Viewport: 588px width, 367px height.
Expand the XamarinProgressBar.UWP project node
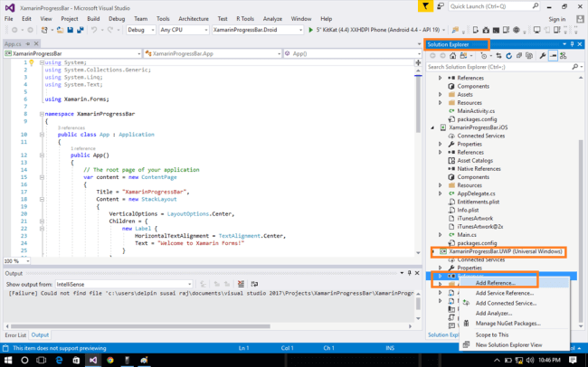[x=432, y=251]
